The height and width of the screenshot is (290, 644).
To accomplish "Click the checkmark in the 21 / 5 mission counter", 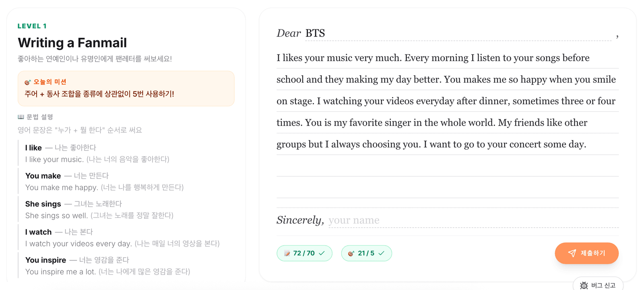I will tap(382, 253).
